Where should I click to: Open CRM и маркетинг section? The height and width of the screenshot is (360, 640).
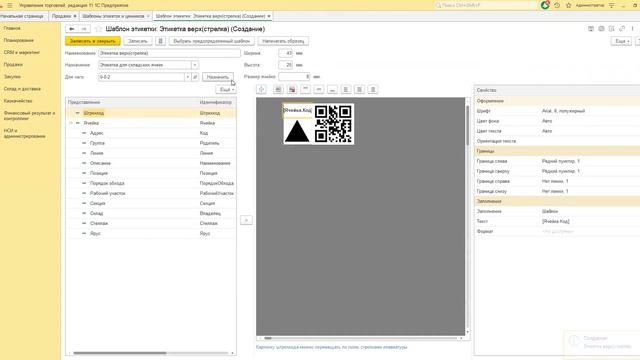click(x=22, y=52)
